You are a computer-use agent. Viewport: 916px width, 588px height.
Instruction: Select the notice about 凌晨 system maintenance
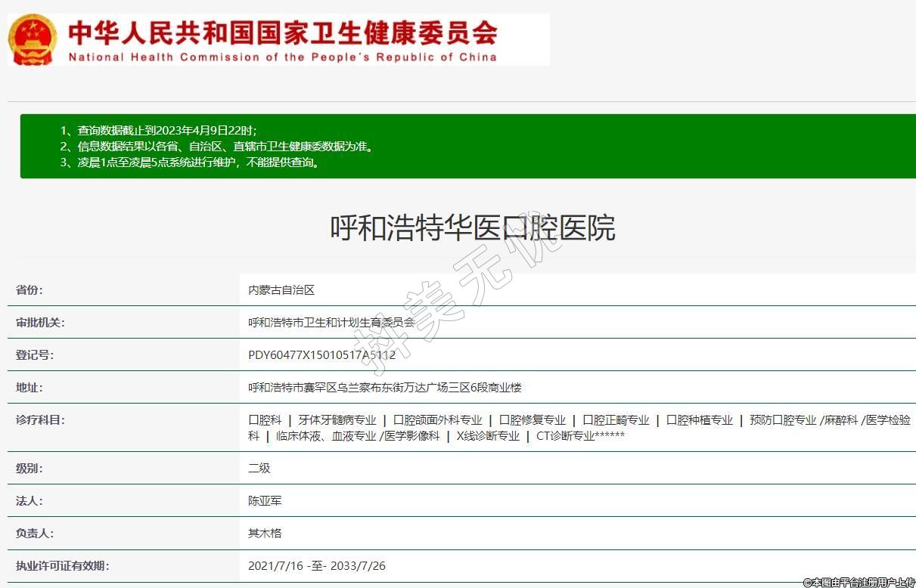(189, 162)
